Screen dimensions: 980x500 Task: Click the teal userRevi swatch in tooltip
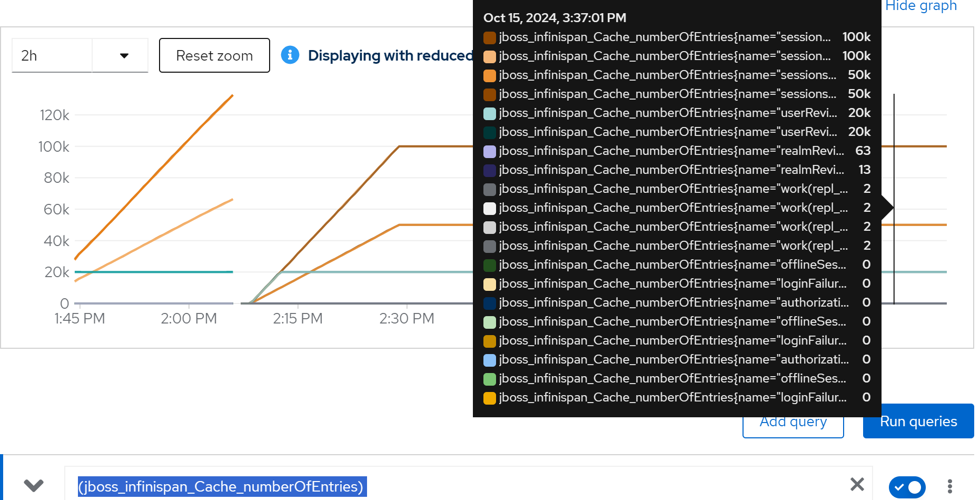pyautogui.click(x=490, y=113)
